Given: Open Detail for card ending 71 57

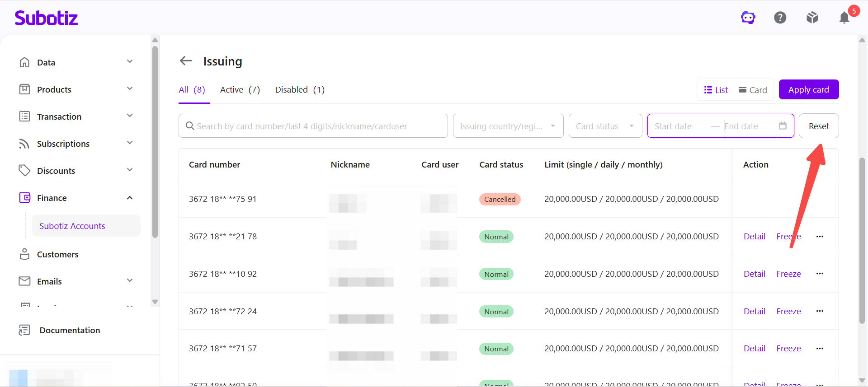Looking at the screenshot, I should tap(755, 348).
